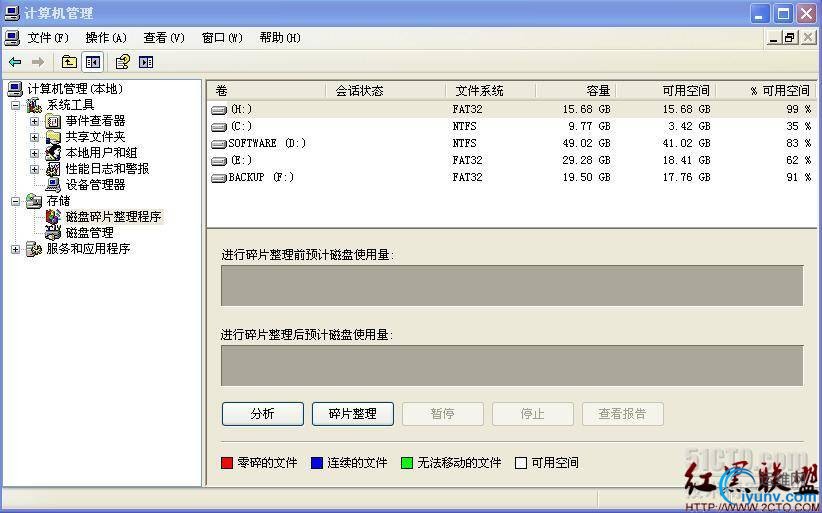The height and width of the screenshot is (513, 822).
Task: Sort by the 文件系统 column header
Action: pyautogui.click(x=492, y=91)
